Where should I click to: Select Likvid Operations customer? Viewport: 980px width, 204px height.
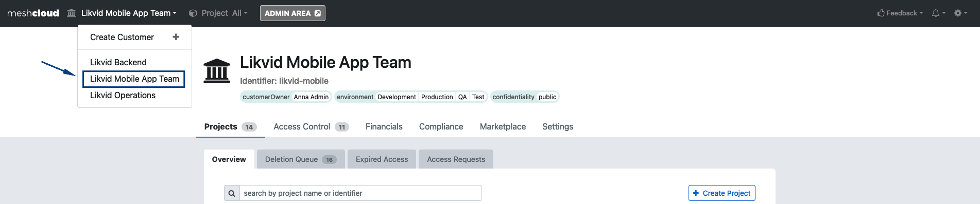123,95
